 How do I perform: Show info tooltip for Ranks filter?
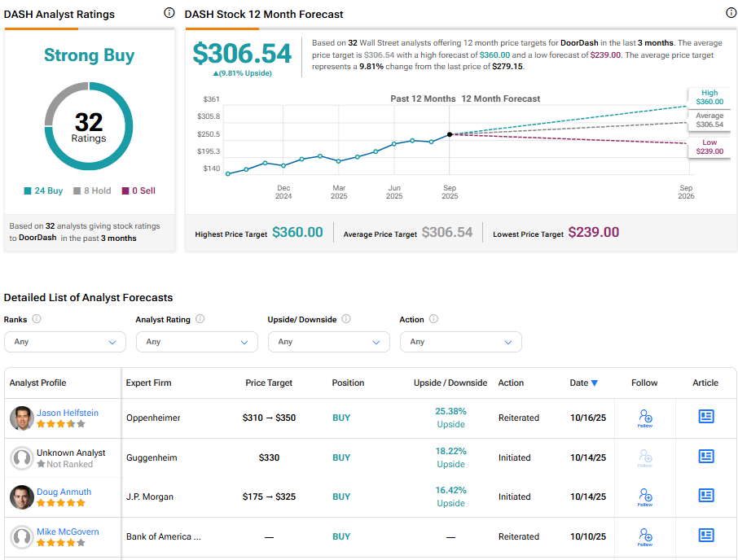(x=37, y=320)
